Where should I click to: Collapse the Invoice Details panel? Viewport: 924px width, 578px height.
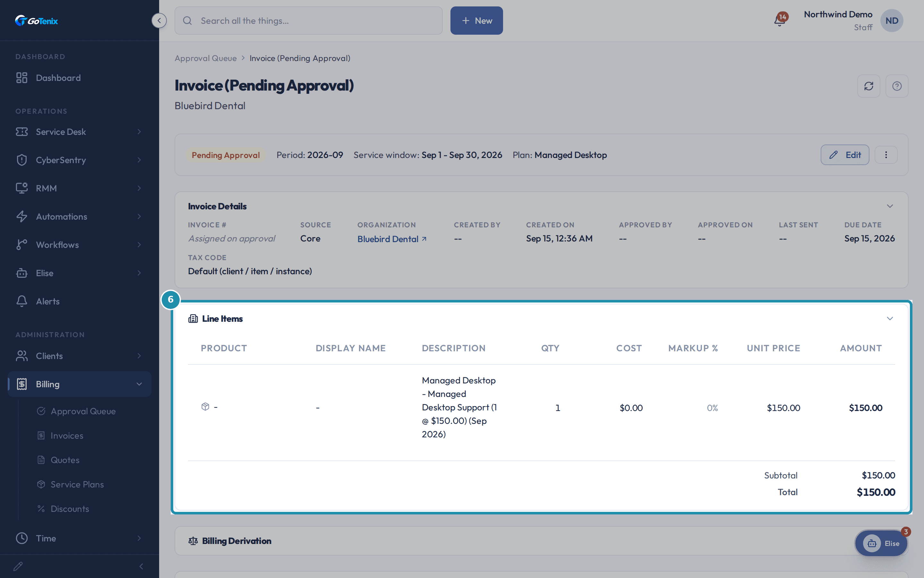click(890, 206)
